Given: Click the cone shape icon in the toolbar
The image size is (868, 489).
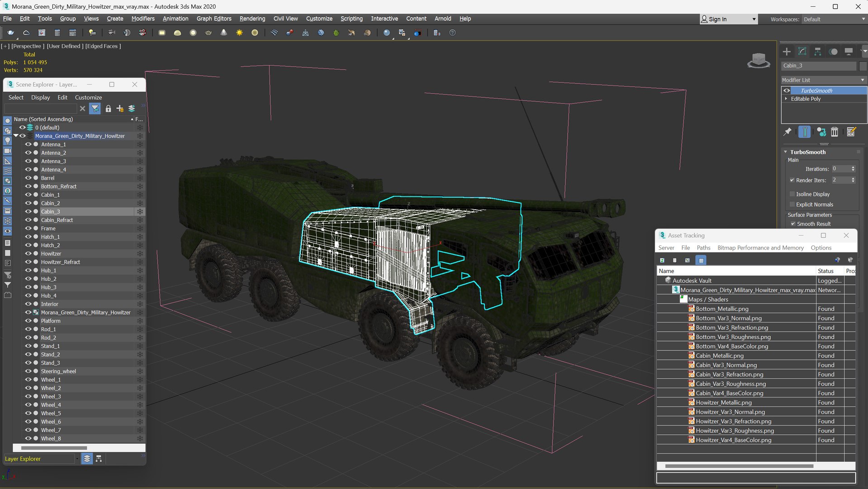Looking at the screenshot, I should (x=223, y=33).
